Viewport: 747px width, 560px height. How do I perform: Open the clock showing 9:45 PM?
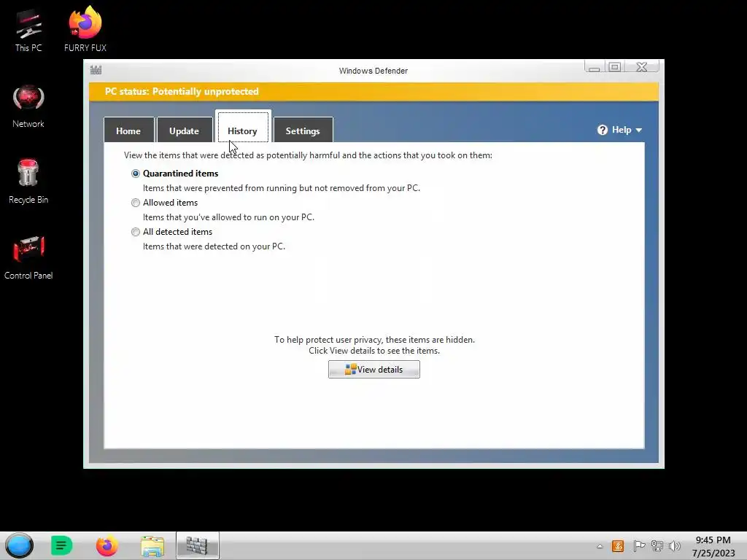pyautogui.click(x=713, y=546)
